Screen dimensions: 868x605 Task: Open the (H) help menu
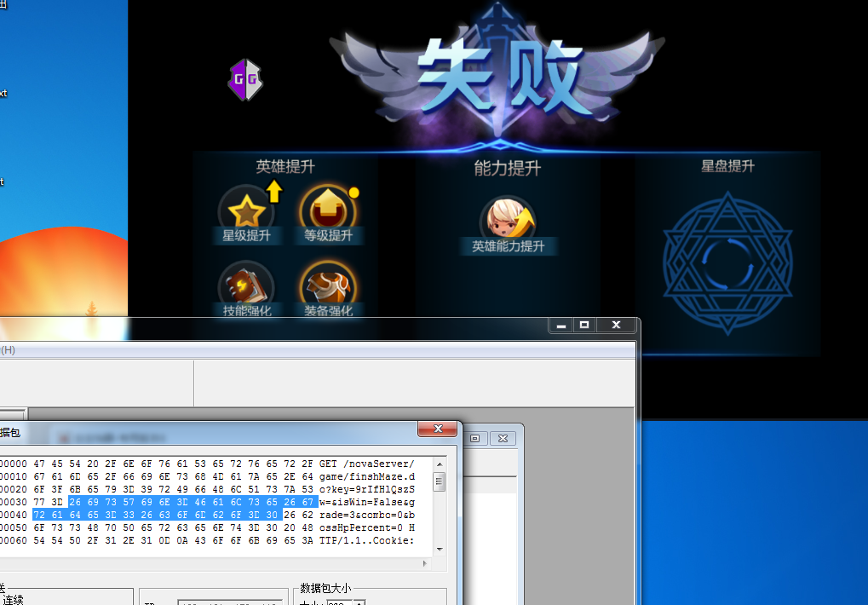(8, 350)
